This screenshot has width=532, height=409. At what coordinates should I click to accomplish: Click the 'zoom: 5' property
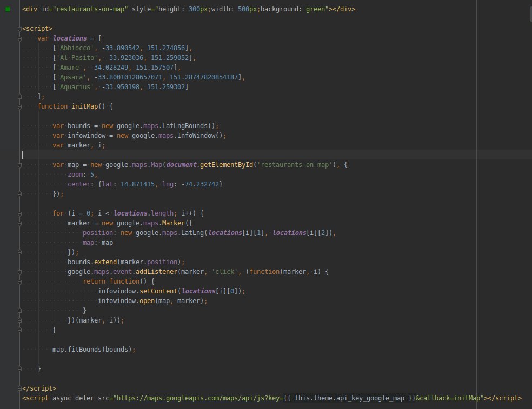[x=82, y=175]
